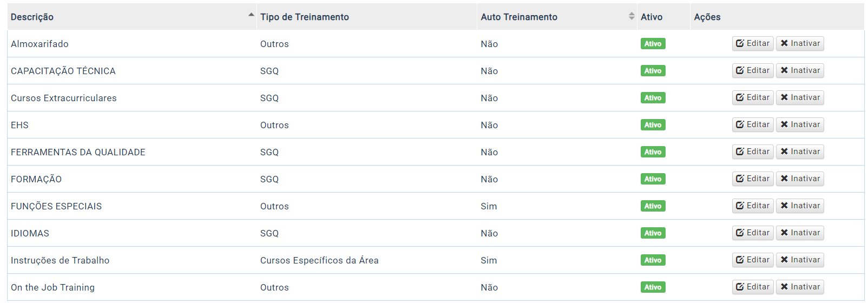Viewport: 868px width, 303px height.
Task: Edit CAPACITAÇÃO TÉCNICA entry
Action: (753, 70)
